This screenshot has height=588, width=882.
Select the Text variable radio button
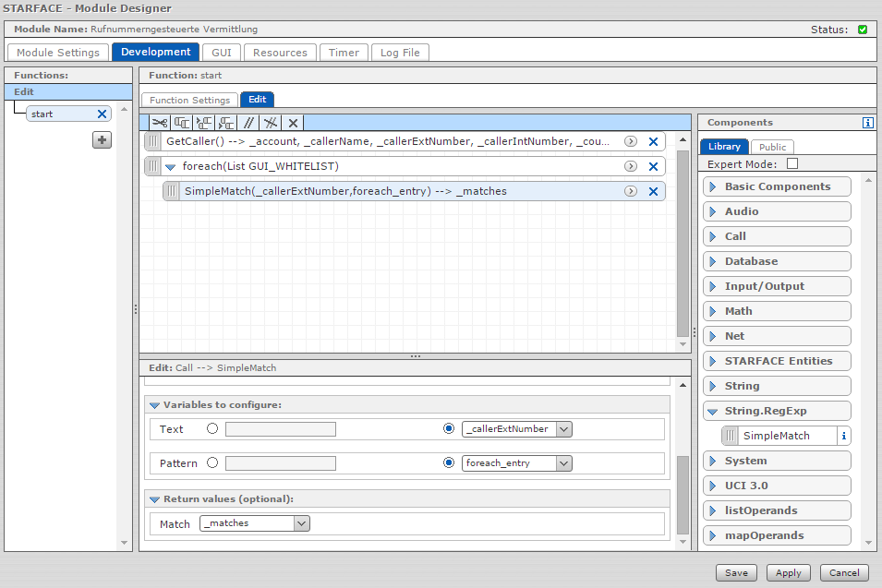(448, 428)
